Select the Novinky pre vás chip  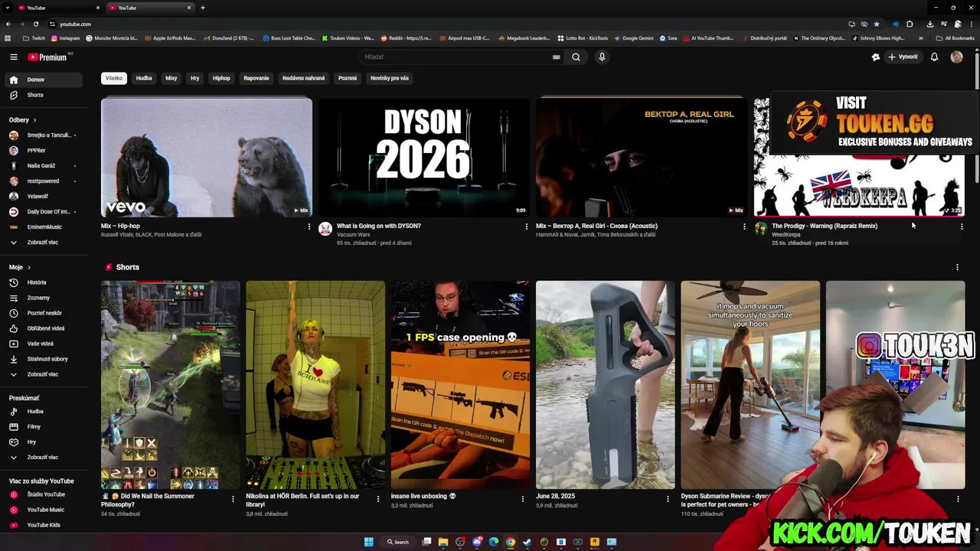click(390, 78)
